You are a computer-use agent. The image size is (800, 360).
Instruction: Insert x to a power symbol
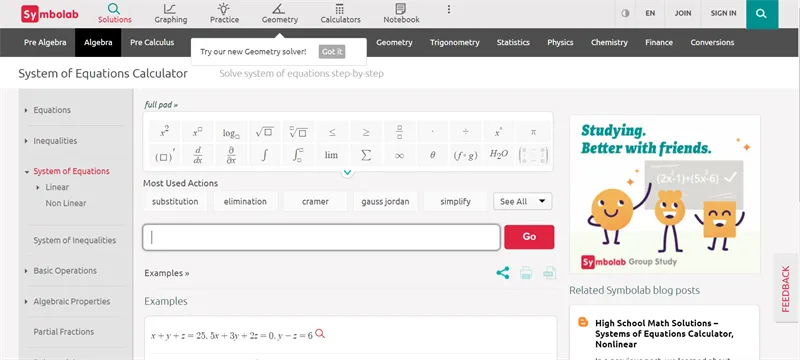(x=197, y=132)
